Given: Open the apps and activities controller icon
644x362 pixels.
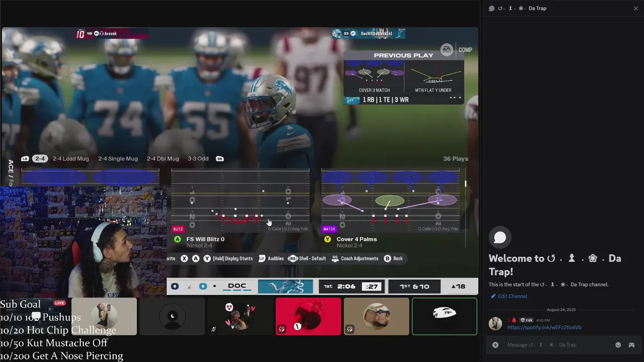Looking at the screenshot, I should [x=631, y=345].
